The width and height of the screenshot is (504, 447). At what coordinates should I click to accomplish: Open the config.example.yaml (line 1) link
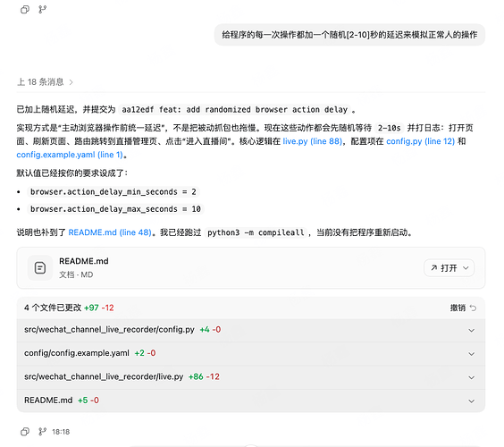coord(70,155)
